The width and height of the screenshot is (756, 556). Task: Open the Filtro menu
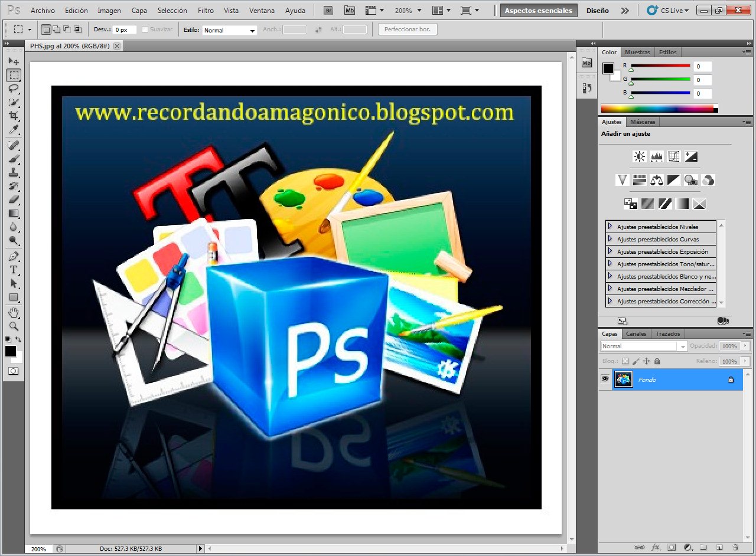click(x=206, y=11)
